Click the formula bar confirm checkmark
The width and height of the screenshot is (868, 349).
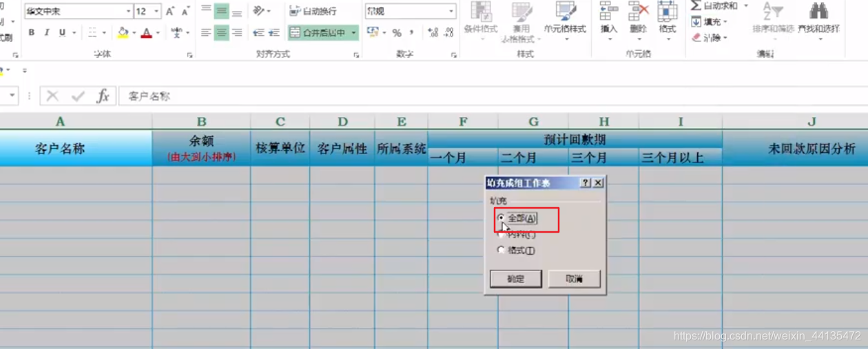78,96
